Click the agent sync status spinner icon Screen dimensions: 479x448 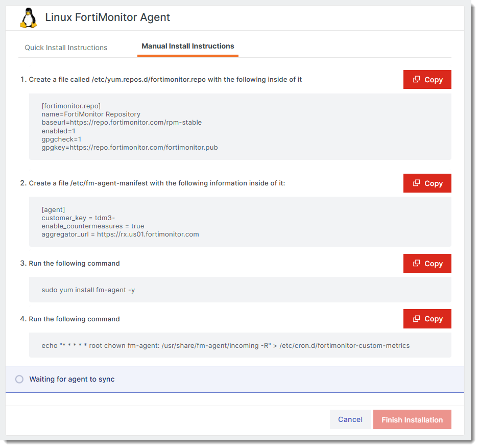19,379
